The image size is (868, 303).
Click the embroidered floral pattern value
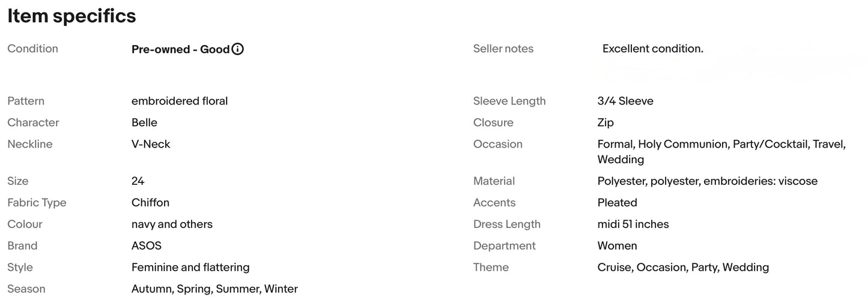click(180, 101)
